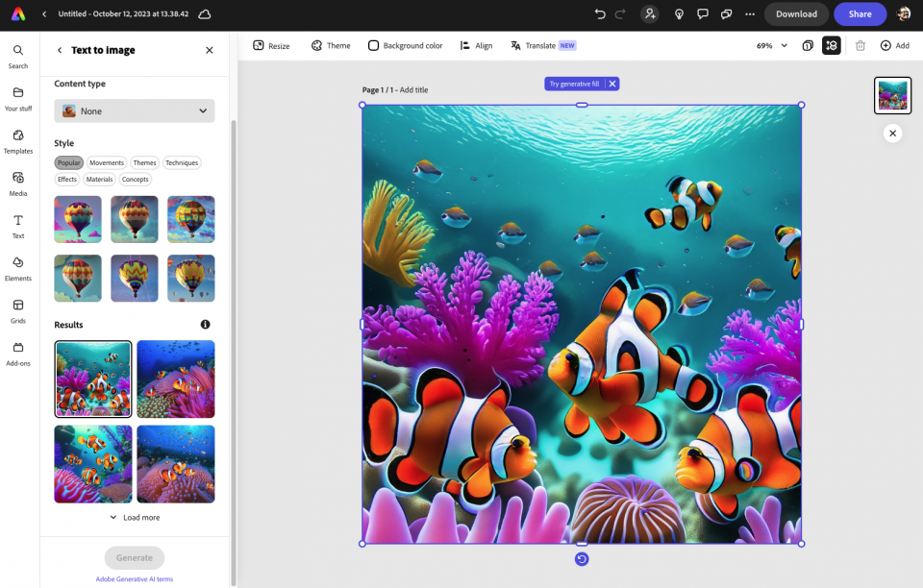Expand Load more results
This screenshot has width=923, height=588.
[x=134, y=517]
